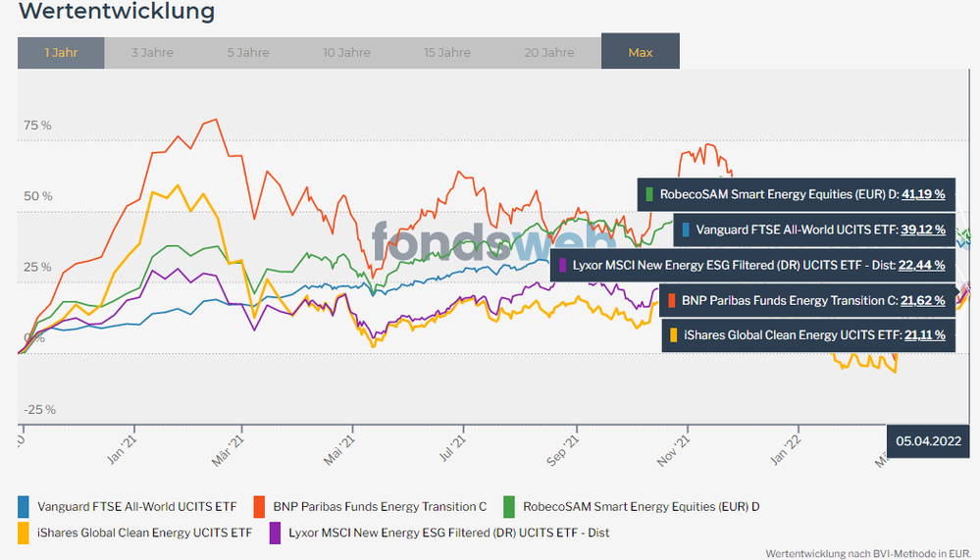Click Lyxor tooltip value 22,44 %
This screenshot has height=560, width=980.
point(921,265)
